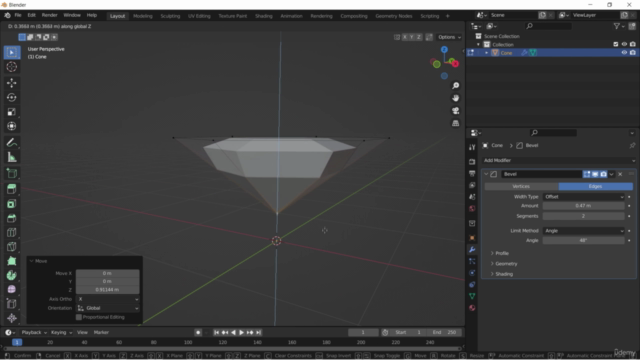Open the File menu
Viewport: 640px width, 360px height.
pos(18,15)
